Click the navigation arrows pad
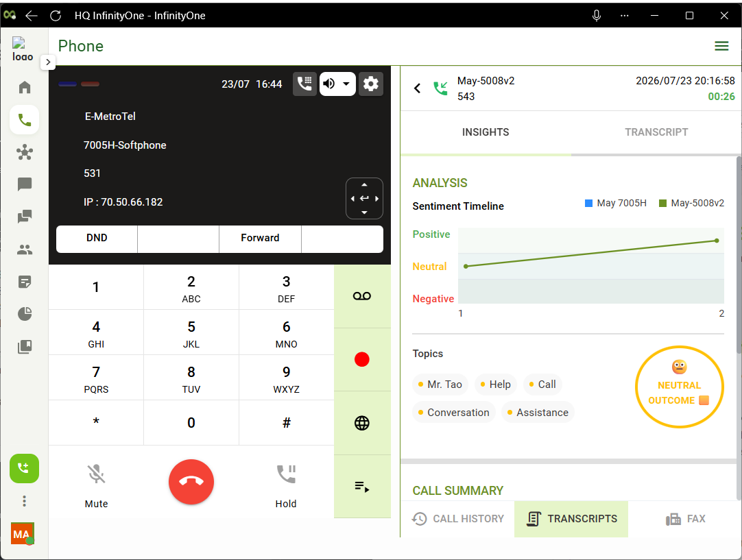The width and height of the screenshot is (742, 560). 364,199
